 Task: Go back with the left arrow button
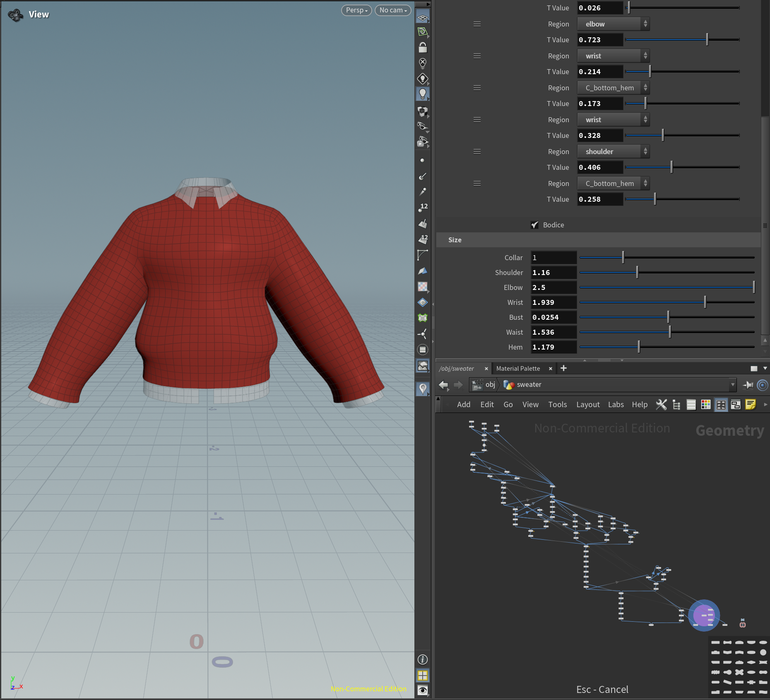[x=443, y=385]
